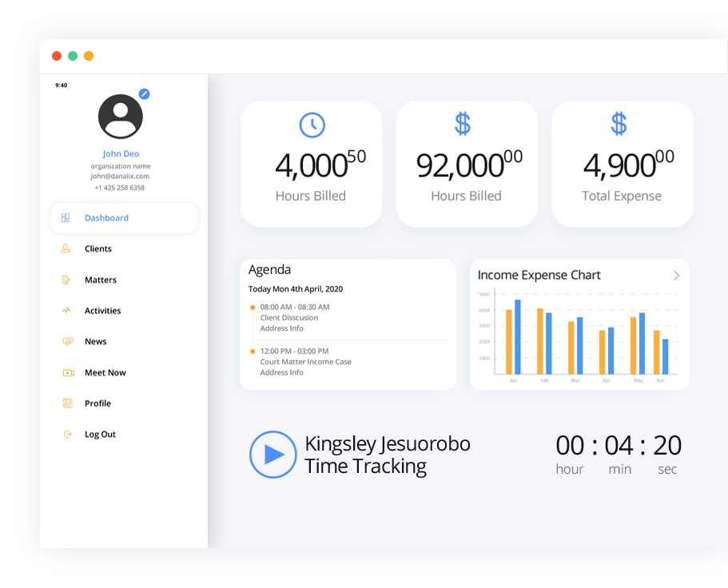728x588 pixels.
Task: Click the Log Out arrow icon
Action: (67, 435)
